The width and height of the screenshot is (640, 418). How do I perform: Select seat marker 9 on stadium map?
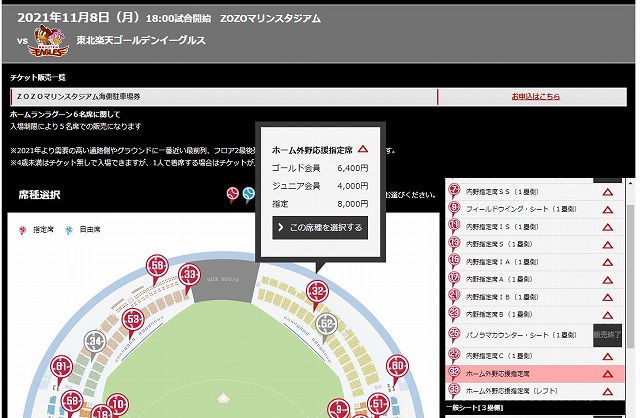338,409
